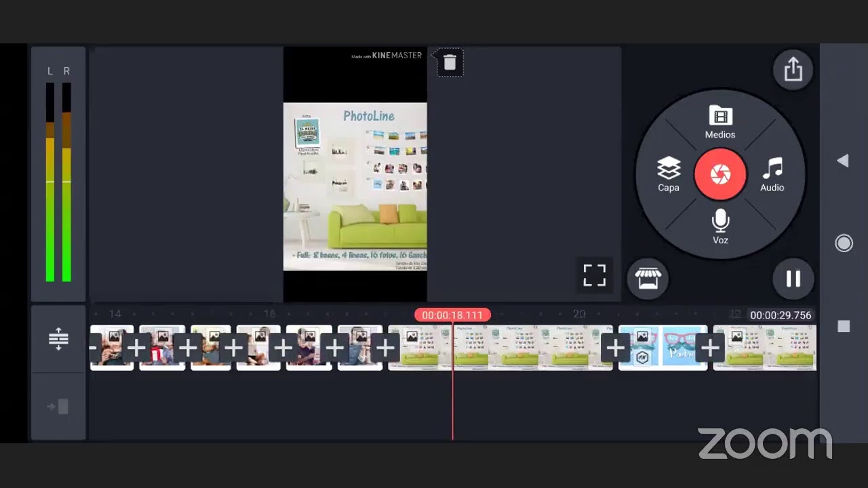Open the export and share menu

(793, 69)
